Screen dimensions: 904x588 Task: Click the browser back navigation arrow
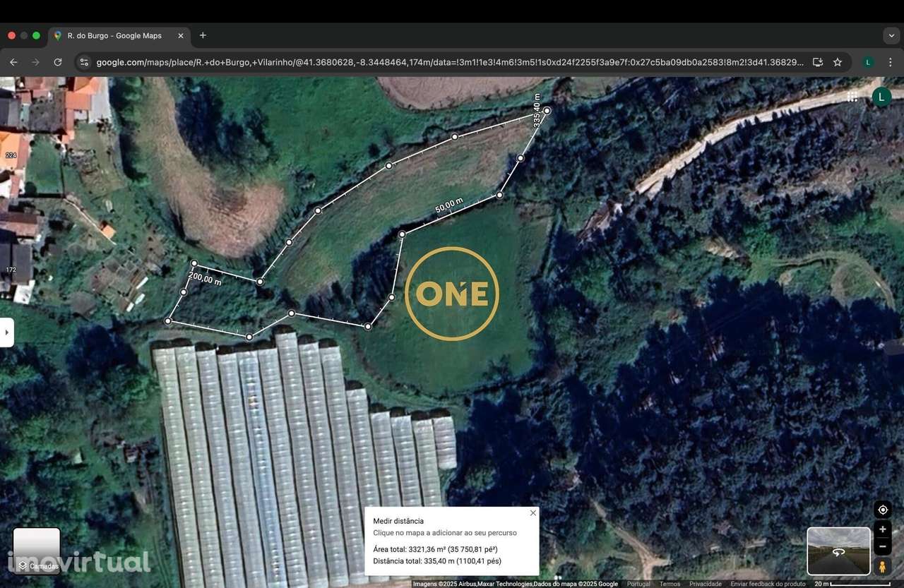(x=13, y=62)
